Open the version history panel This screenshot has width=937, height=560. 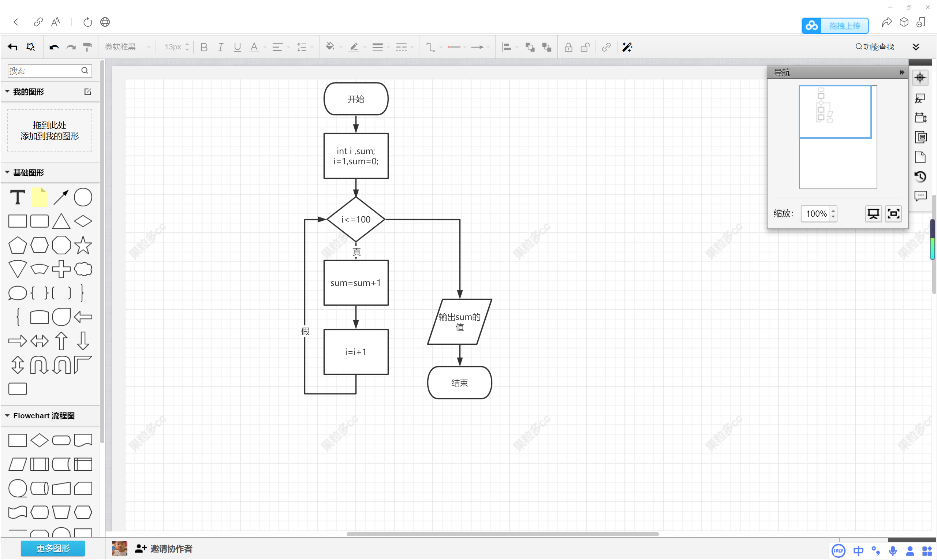point(921,176)
